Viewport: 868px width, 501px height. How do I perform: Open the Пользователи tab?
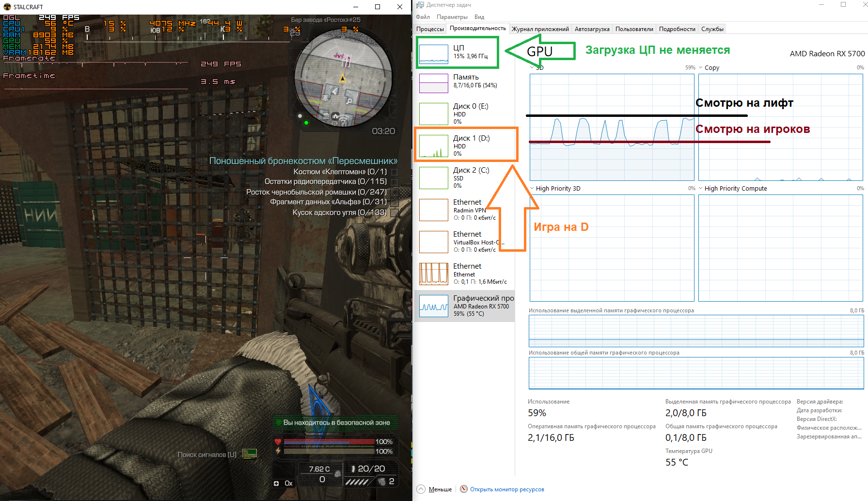(634, 29)
